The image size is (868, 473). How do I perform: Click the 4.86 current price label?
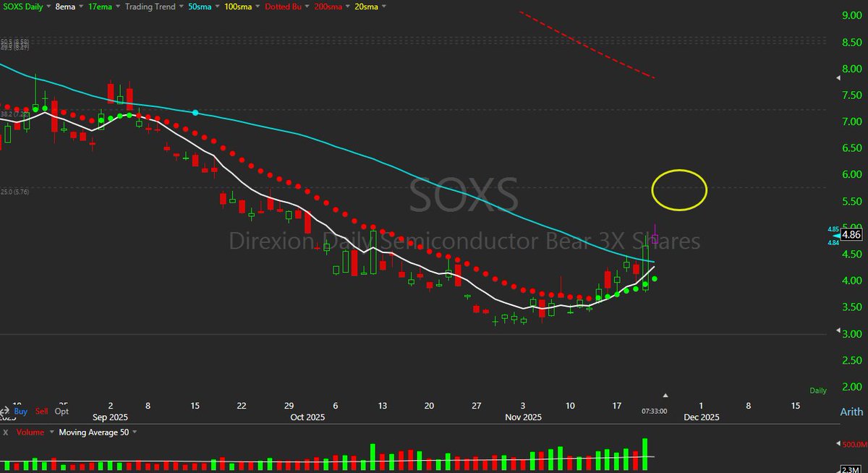[851, 234]
